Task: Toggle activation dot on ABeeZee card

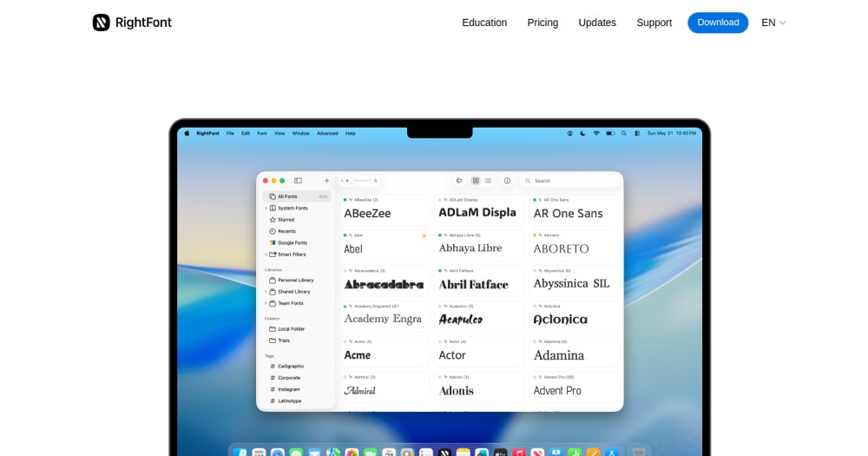Action: click(345, 200)
